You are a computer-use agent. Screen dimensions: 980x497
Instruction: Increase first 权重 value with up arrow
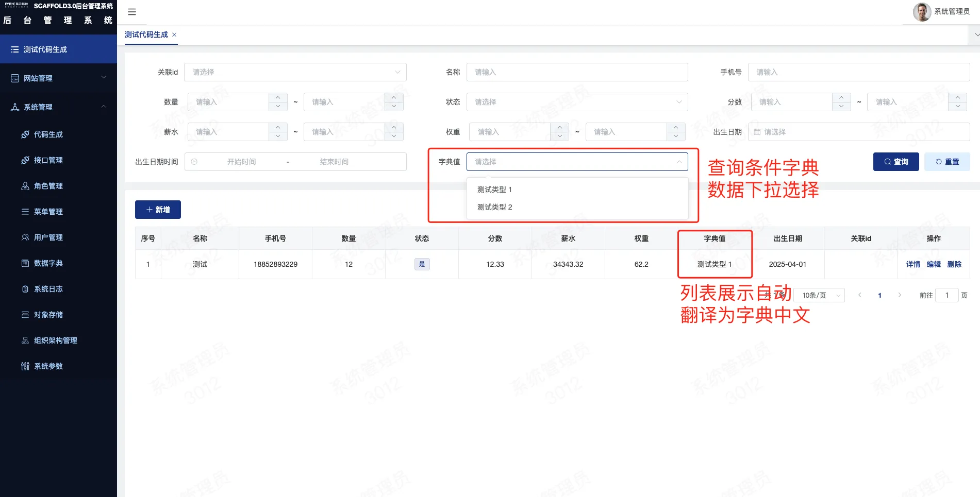(560, 127)
